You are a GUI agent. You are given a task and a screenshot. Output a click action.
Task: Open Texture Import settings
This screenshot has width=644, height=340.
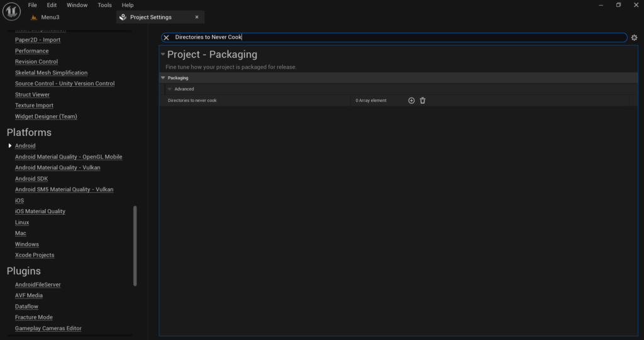pos(34,105)
